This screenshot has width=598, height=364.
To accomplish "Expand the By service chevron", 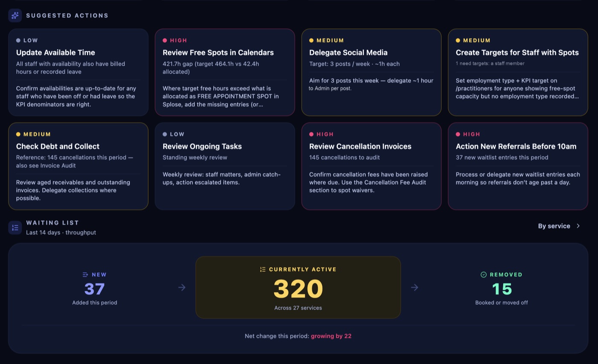I will click(x=578, y=226).
